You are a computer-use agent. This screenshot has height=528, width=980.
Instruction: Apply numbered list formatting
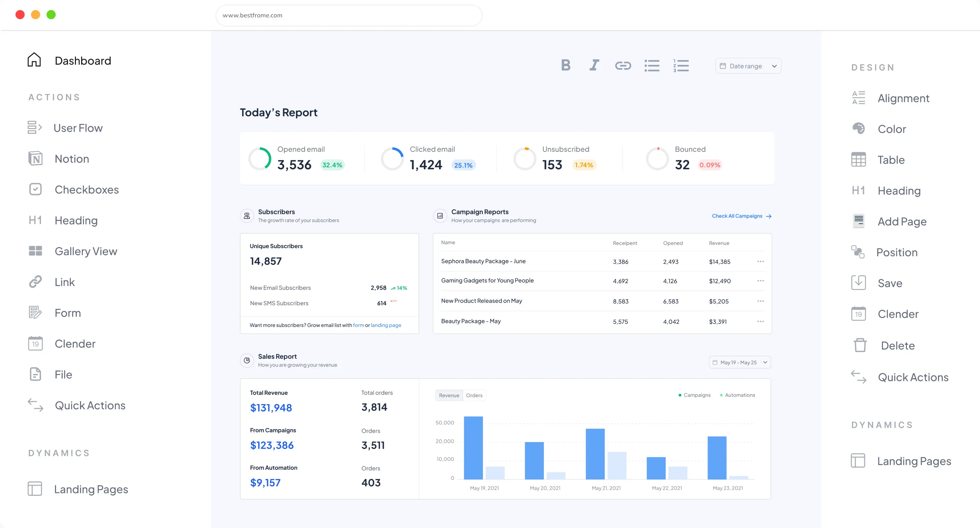point(681,66)
